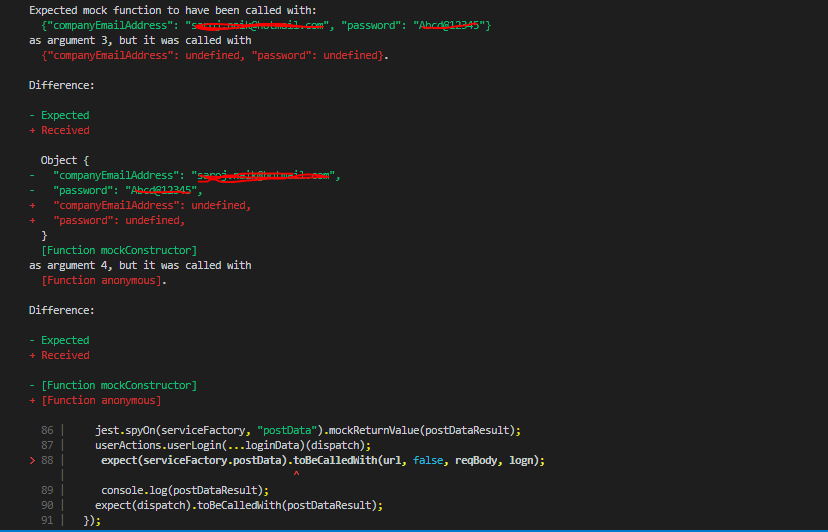Viewport: 828px width, 532px height.
Task: Click the red caret "^" error pointer
Action: pyautogui.click(x=296, y=475)
